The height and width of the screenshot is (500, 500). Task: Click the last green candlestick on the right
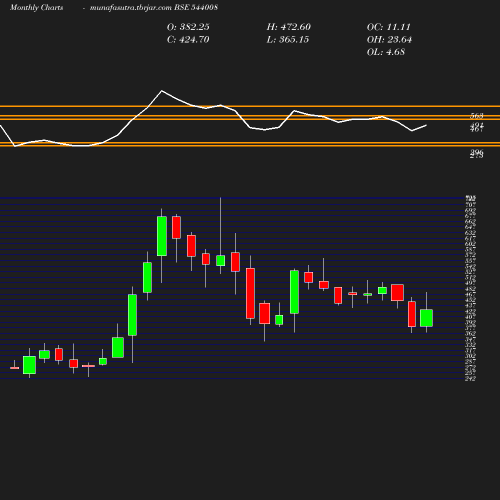pyautogui.click(x=426, y=318)
